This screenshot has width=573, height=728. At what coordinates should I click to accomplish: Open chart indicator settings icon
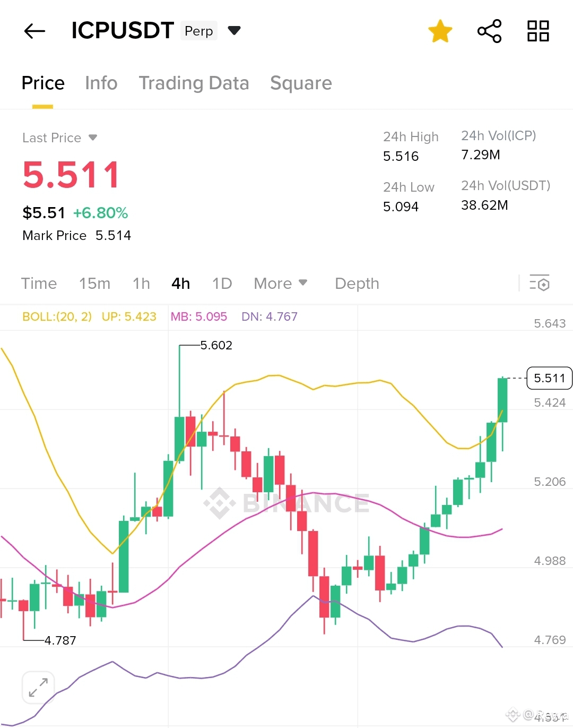[540, 284]
